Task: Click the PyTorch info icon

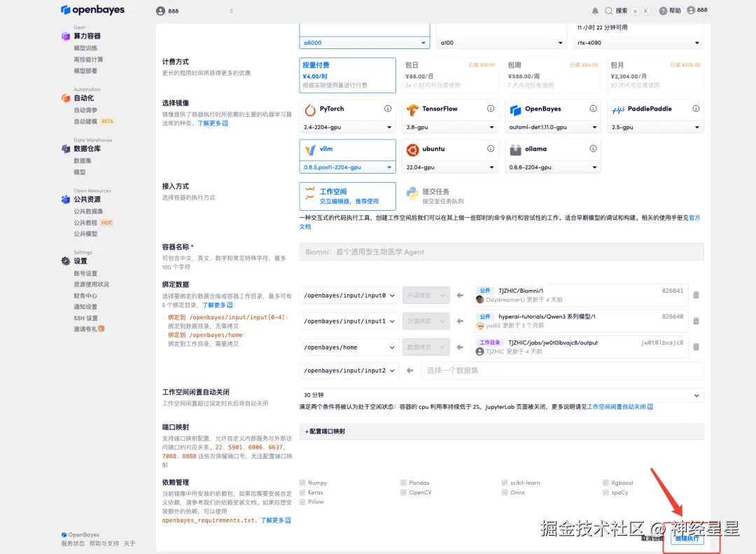Action: click(388, 109)
